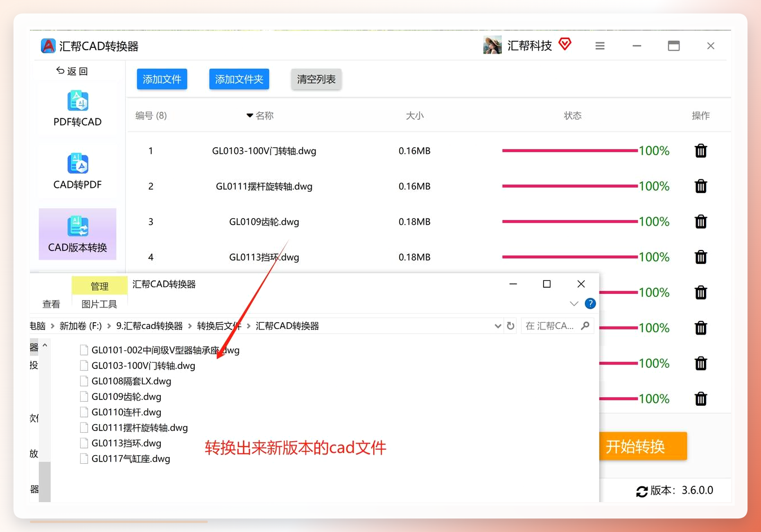This screenshot has height=532, width=761.
Task: Click the refresh icon beside 版本
Action: (x=642, y=491)
